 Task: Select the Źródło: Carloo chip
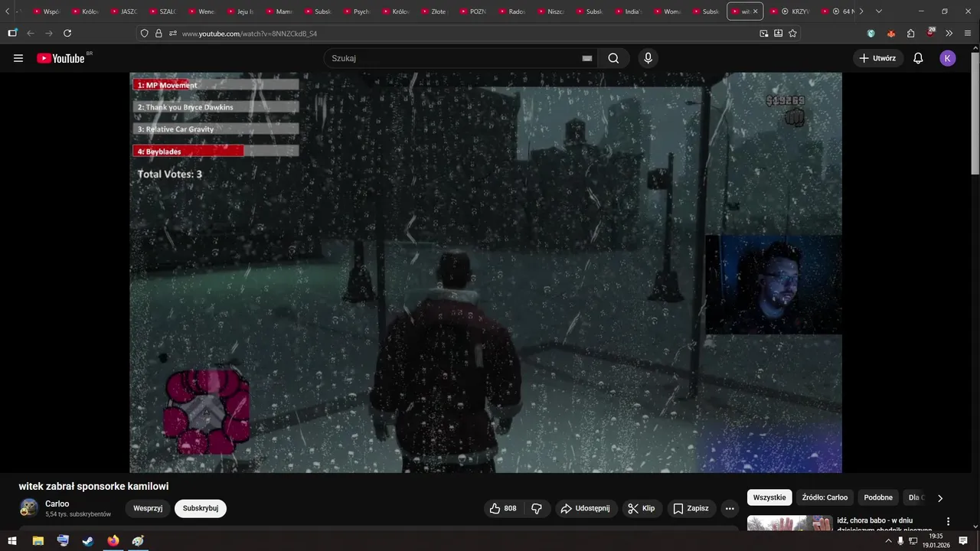click(x=825, y=497)
